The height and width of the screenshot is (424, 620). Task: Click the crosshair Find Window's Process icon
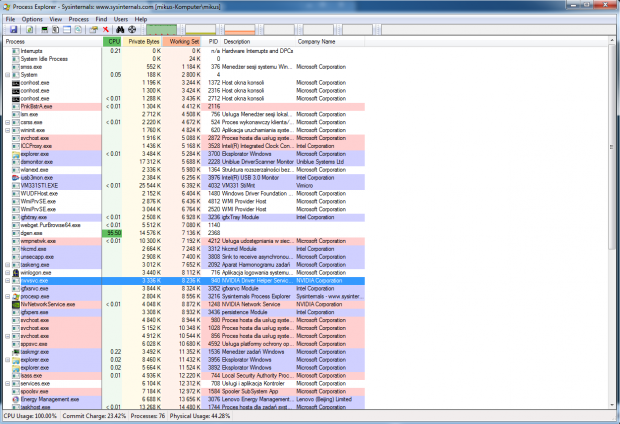pos(132,30)
